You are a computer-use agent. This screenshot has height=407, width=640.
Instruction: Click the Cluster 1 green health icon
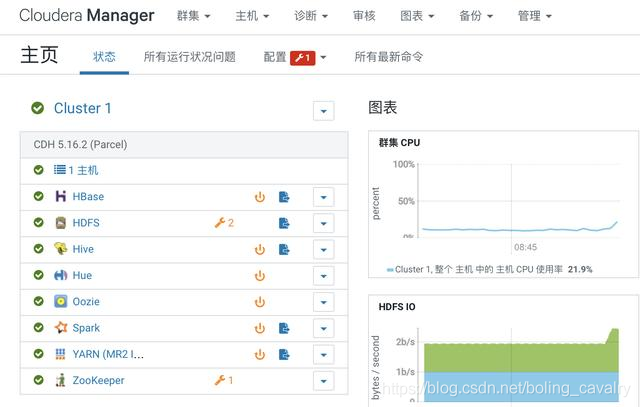pos(38,108)
